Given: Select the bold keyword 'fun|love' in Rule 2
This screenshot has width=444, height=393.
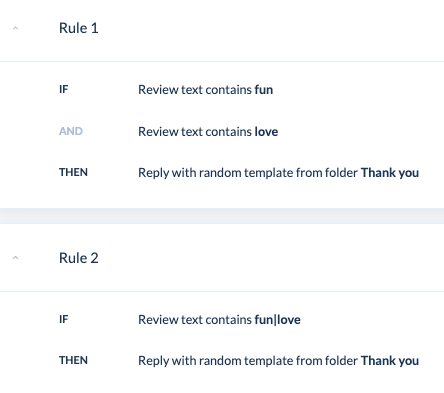Looking at the screenshot, I should [278, 320].
